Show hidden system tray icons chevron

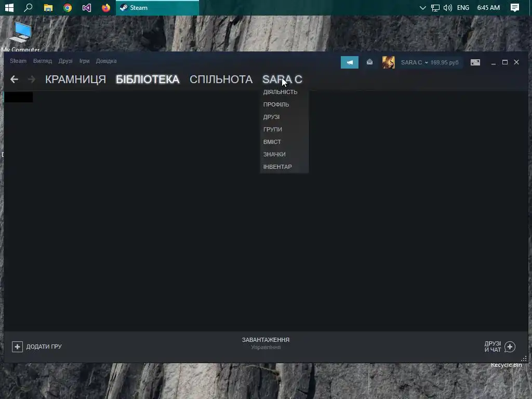pyautogui.click(x=422, y=7)
